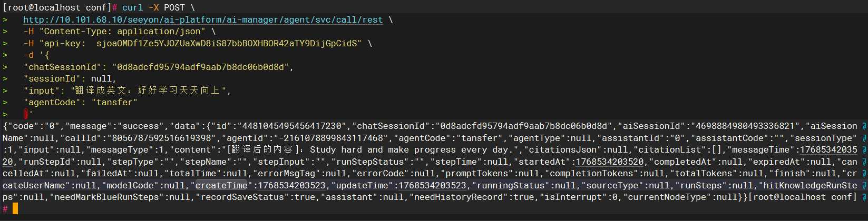This screenshot has height=221, width=868.
Task: Click the wrap arrow after "messageTime":17685342035
Action: [864, 150]
